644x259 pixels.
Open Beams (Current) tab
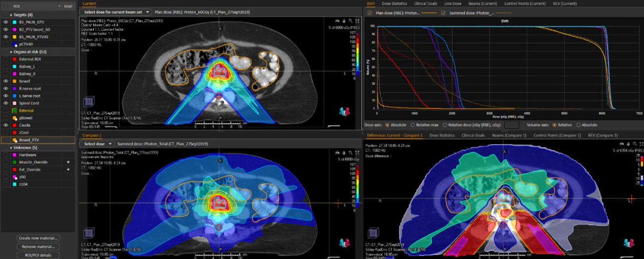[x=483, y=3]
